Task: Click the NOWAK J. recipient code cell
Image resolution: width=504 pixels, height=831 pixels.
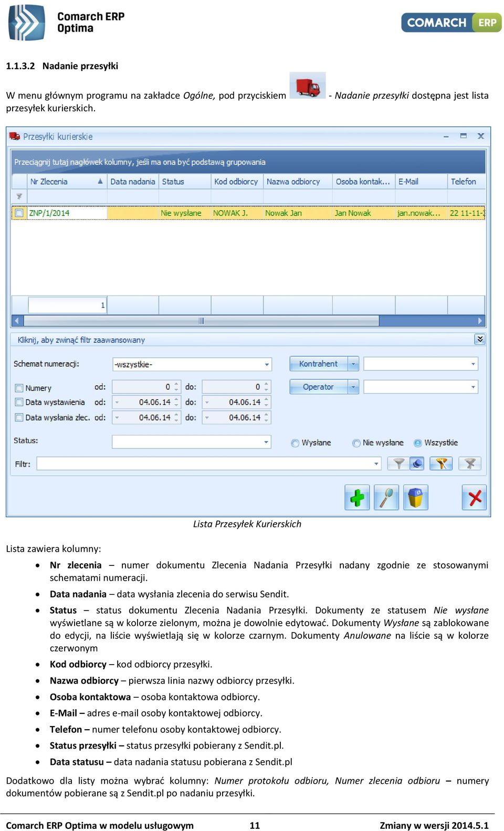Action: [x=237, y=213]
